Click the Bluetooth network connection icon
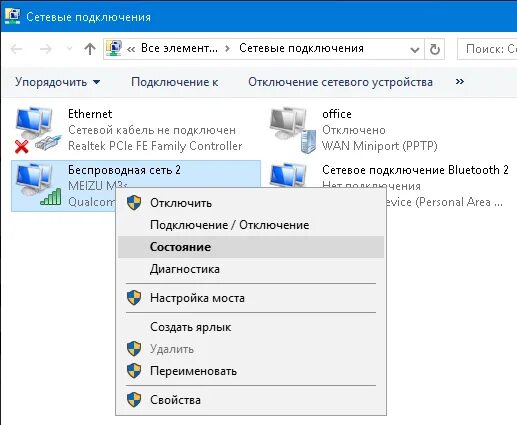517x425 pixels. point(289,175)
